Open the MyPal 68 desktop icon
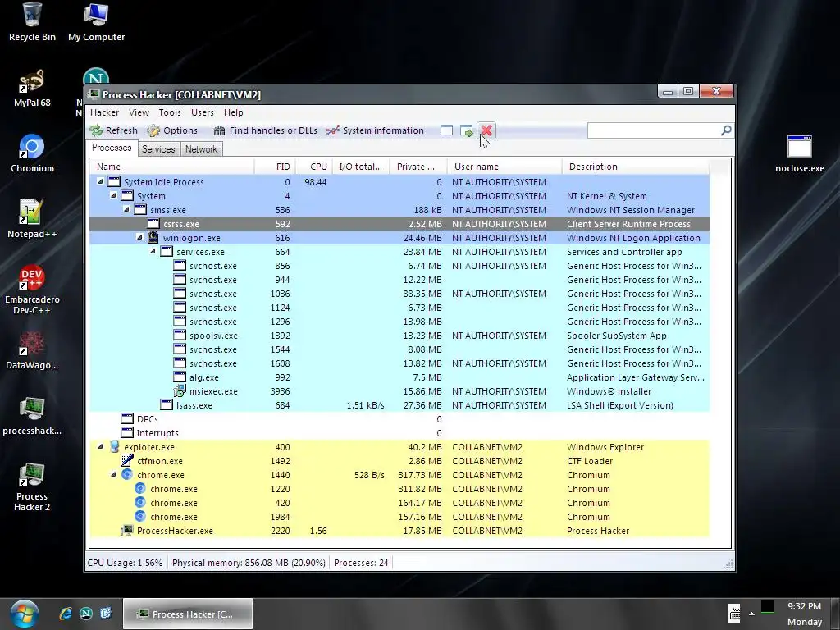Viewport: 840px width, 630px height. (32, 89)
